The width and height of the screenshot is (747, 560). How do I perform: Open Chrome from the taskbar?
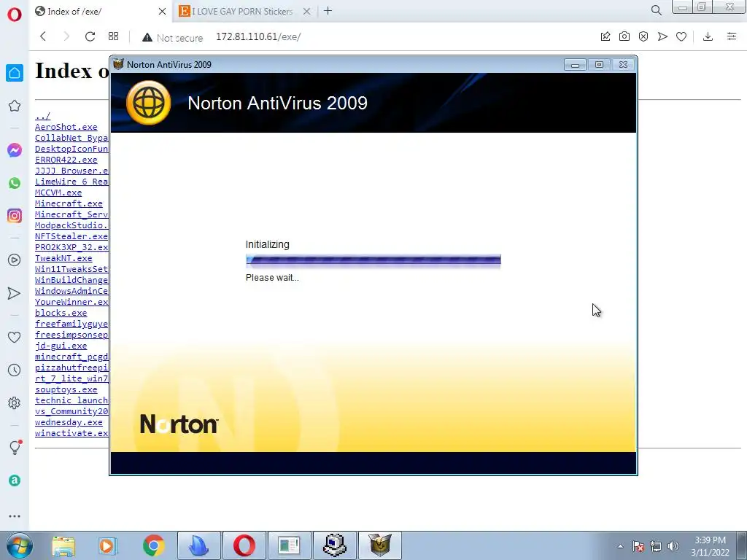pos(153,545)
